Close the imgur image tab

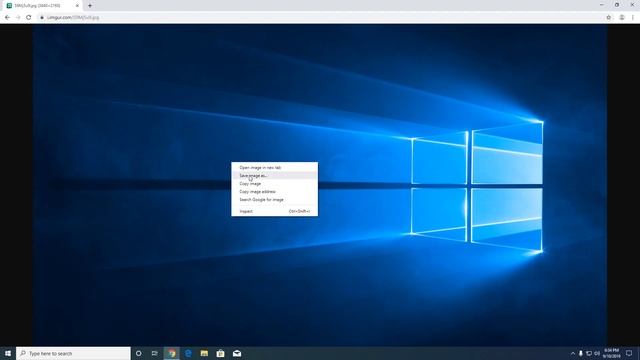pos(77,6)
